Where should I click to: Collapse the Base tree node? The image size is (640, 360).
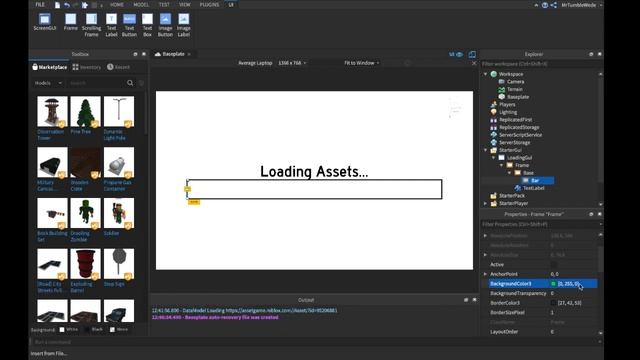509,173
